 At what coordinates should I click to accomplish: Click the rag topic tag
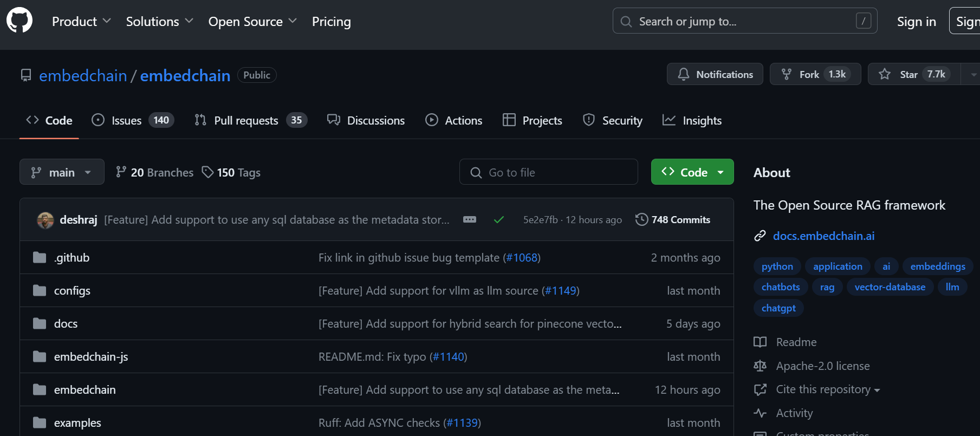pos(827,287)
